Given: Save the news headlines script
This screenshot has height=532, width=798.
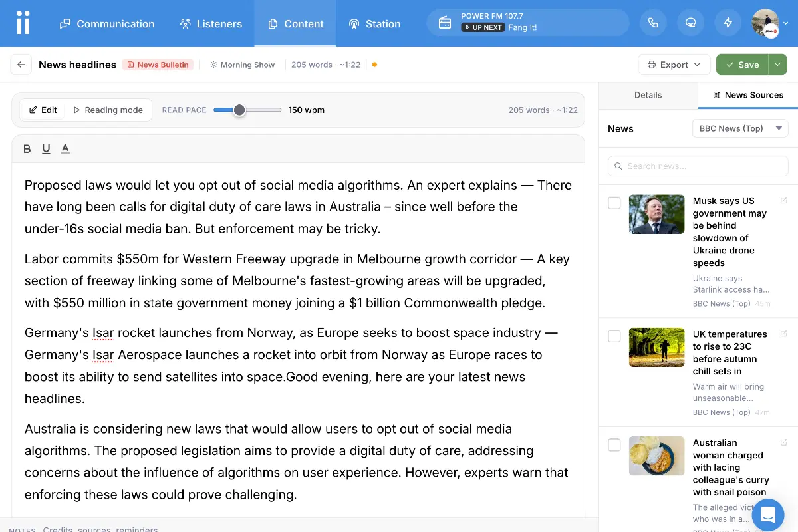Looking at the screenshot, I should click(x=742, y=65).
